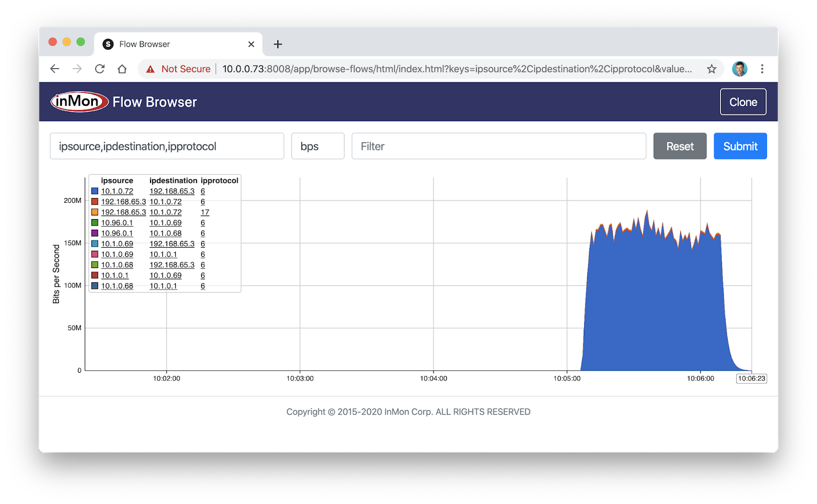This screenshot has width=817, height=504.
Task: Click the Clone button in the header
Action: click(743, 102)
